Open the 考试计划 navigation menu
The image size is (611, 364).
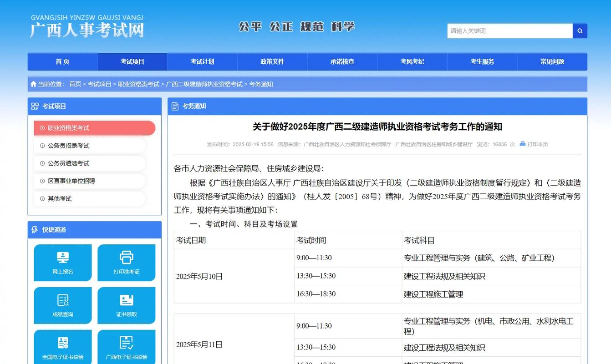(202, 61)
